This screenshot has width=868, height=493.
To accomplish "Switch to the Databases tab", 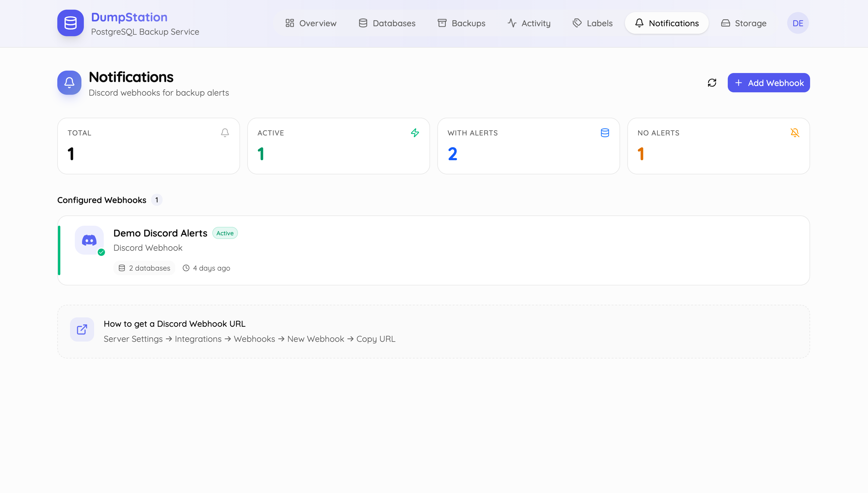I will click(387, 23).
